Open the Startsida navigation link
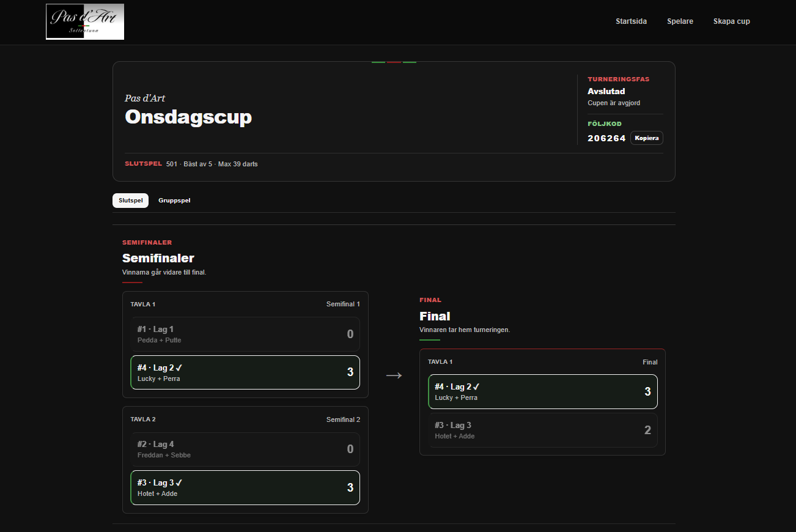Screen dimensions: 796x532 pyautogui.click(x=631, y=21)
